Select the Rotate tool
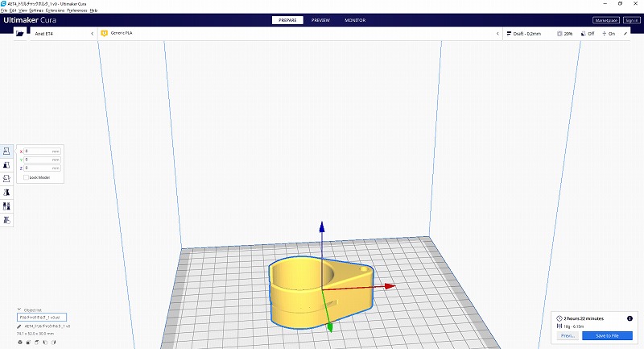Viewport: 644px width, 349px height. [6, 178]
